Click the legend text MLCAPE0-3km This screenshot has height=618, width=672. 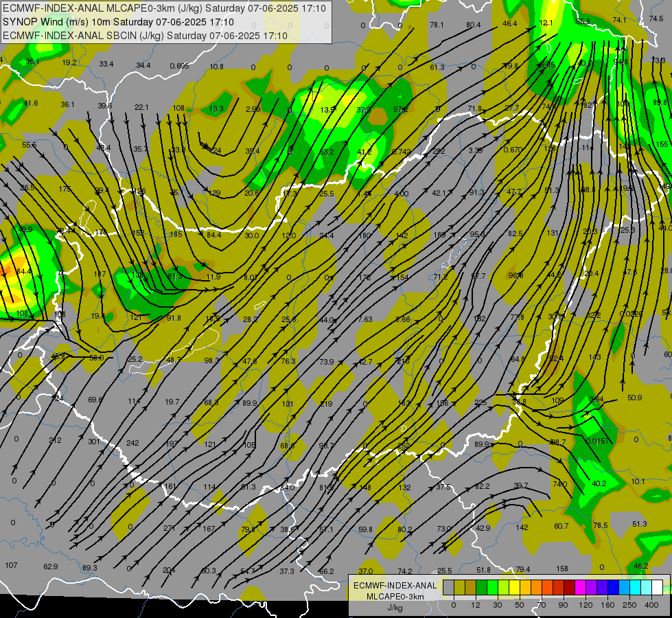[x=395, y=597]
